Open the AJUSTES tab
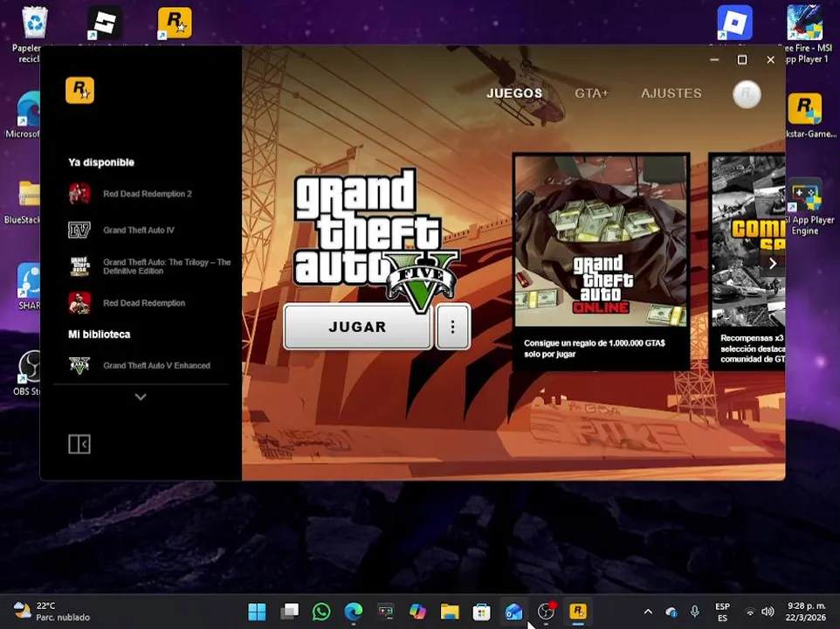Screen dimensions: 840x629 click(671, 93)
